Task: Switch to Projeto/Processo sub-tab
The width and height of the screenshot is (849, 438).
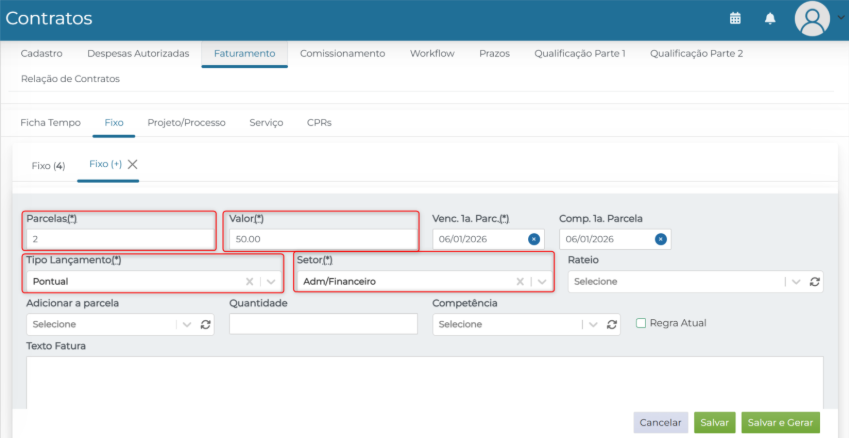Action: tap(186, 123)
